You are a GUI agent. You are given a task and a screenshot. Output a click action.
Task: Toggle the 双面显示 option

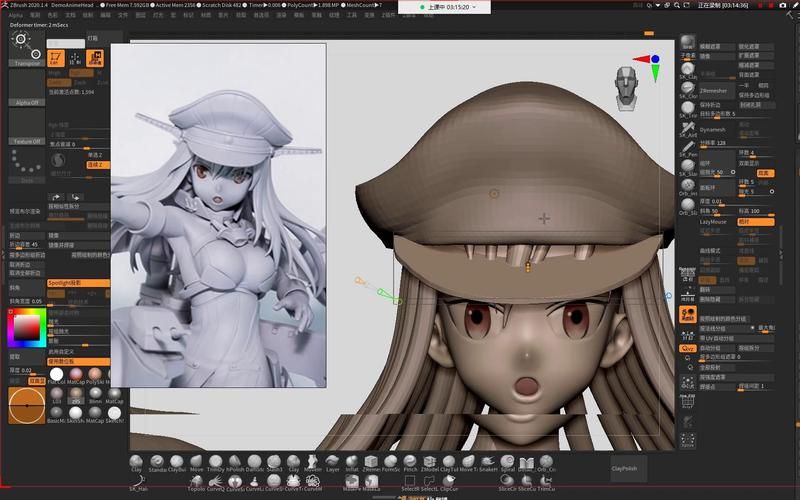(749, 163)
